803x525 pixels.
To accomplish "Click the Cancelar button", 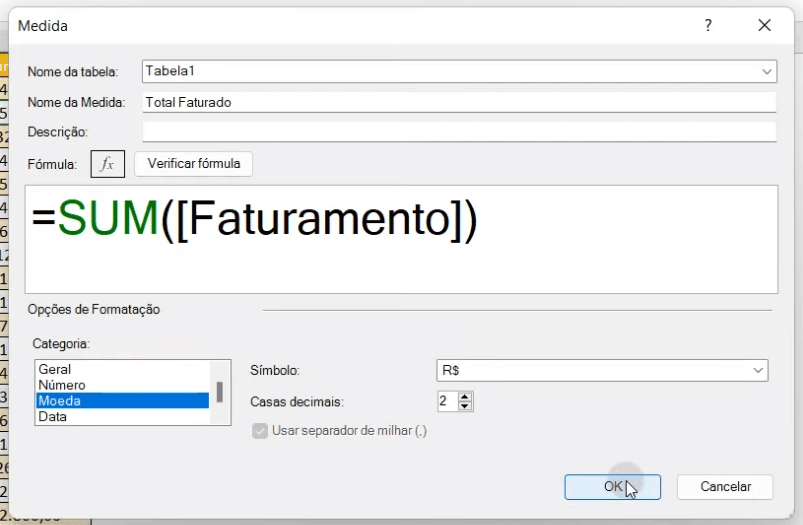I will pyautogui.click(x=725, y=487).
